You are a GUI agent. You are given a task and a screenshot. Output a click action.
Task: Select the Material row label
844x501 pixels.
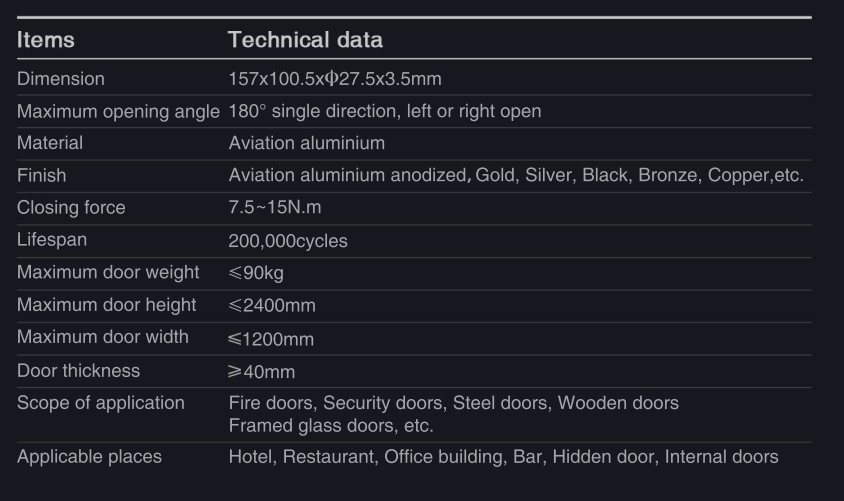click(x=50, y=143)
